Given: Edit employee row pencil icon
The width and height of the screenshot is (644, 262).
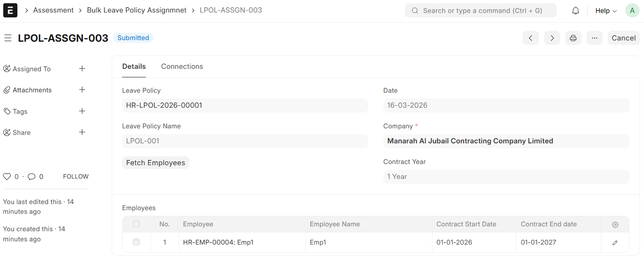Looking at the screenshot, I should (x=615, y=243).
